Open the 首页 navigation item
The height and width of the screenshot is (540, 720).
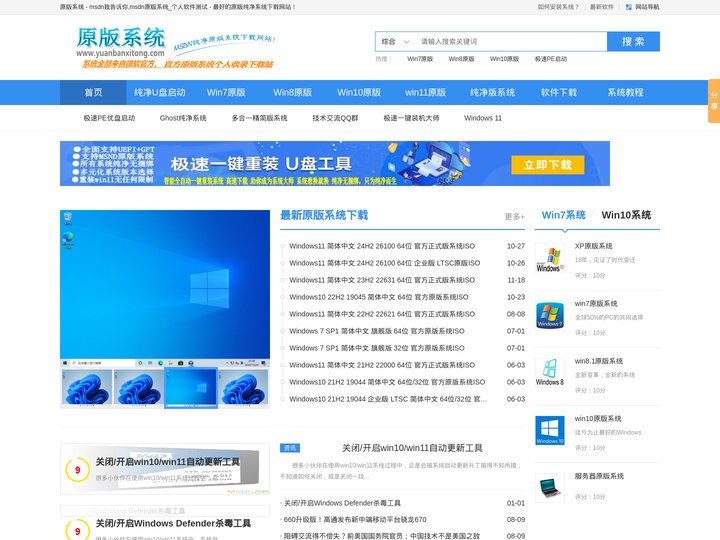(x=93, y=92)
